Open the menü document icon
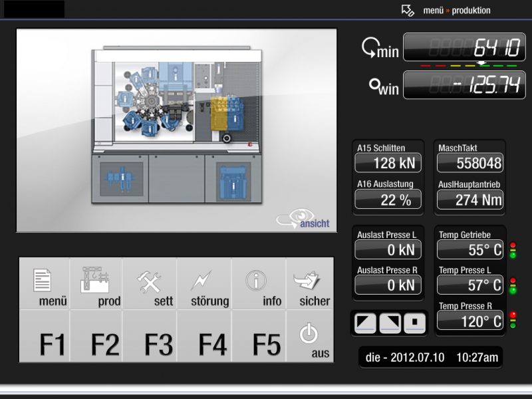Image resolution: width=532 pixels, height=399 pixels. [44, 283]
